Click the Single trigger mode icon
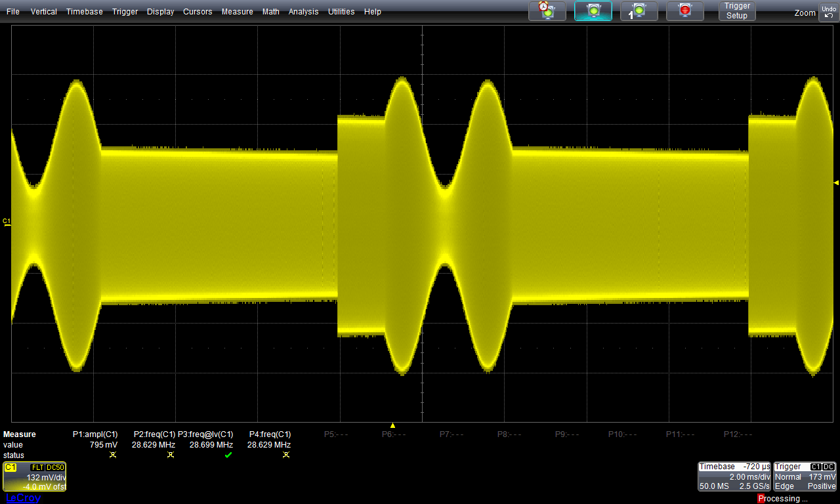 639,10
